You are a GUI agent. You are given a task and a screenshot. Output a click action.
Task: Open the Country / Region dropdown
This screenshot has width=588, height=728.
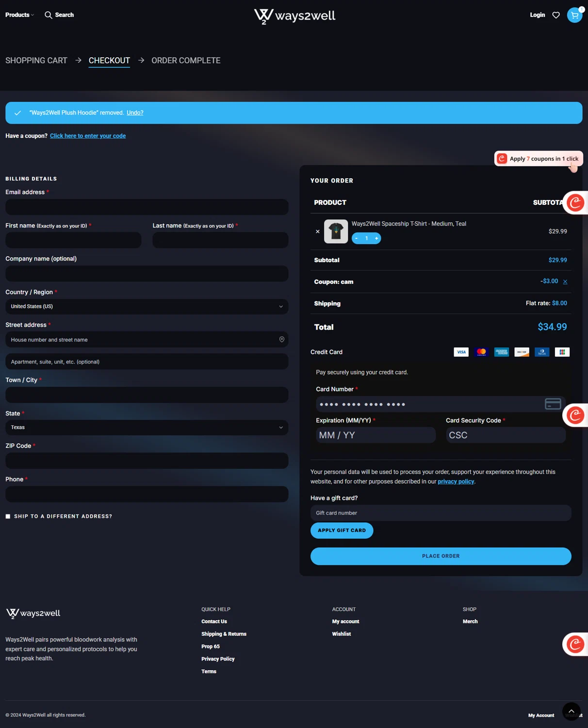pyautogui.click(x=147, y=307)
